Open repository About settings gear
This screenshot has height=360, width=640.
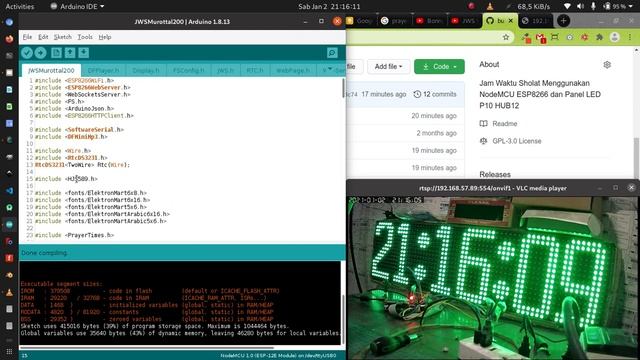[x=607, y=64]
